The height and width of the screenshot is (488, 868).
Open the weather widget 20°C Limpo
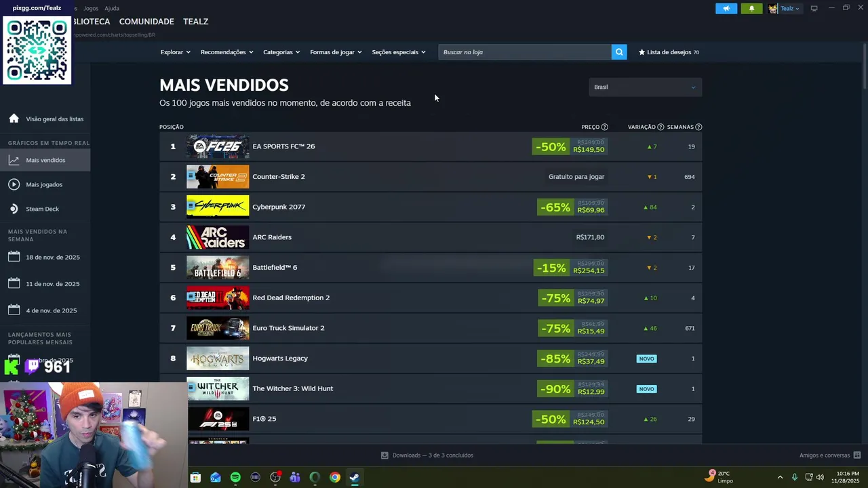tap(719, 476)
